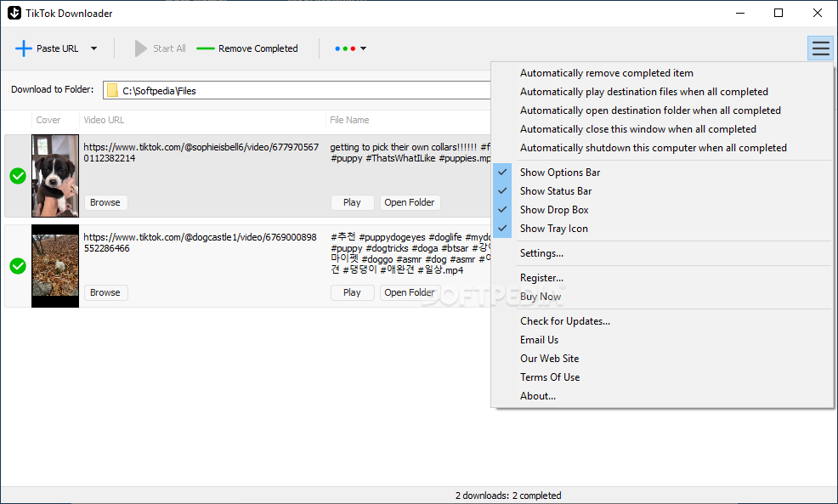Enable Automatically shutdown this computer when all completed

(x=662, y=148)
